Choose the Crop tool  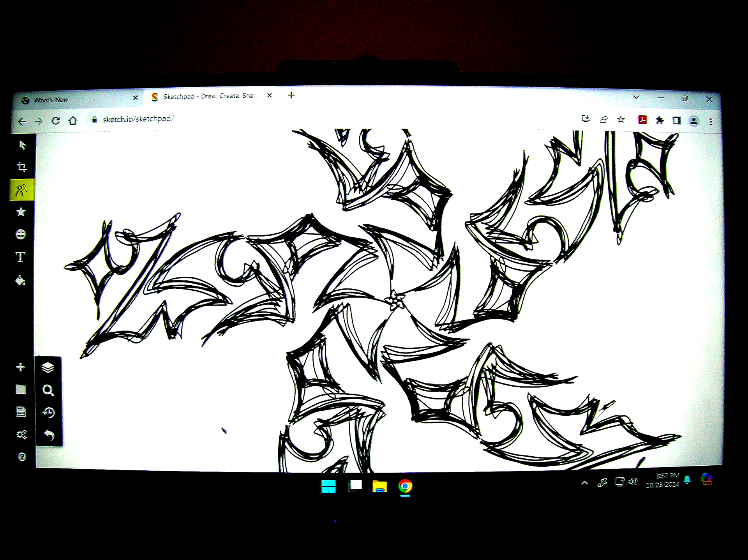click(x=22, y=167)
